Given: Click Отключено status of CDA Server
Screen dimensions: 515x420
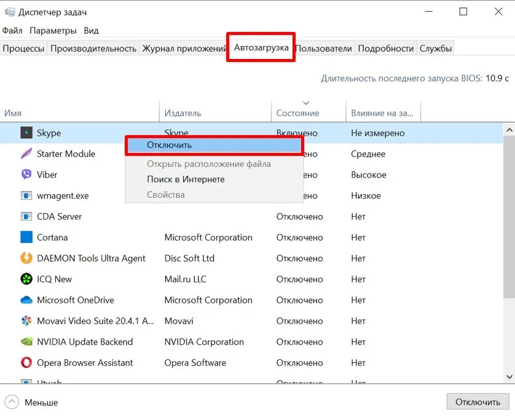Looking at the screenshot, I should pyautogui.click(x=299, y=217).
